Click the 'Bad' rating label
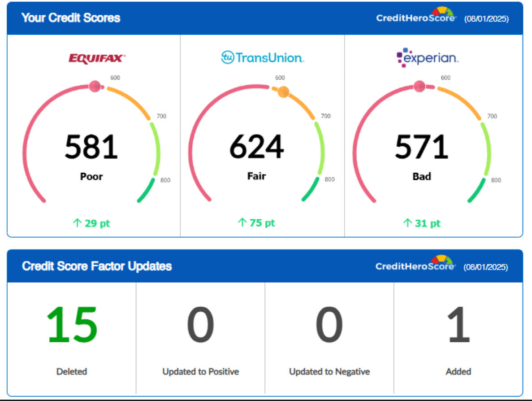 [x=422, y=176]
